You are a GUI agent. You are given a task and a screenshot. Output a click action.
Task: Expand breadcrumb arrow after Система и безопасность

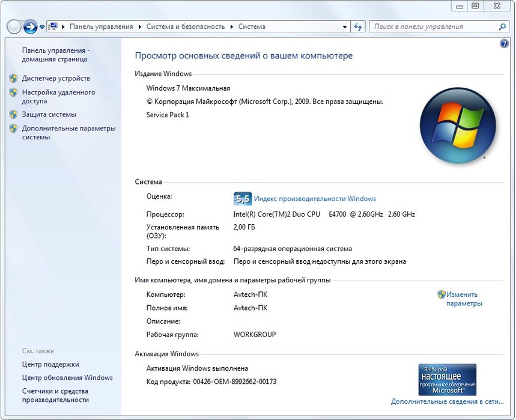click(x=232, y=26)
